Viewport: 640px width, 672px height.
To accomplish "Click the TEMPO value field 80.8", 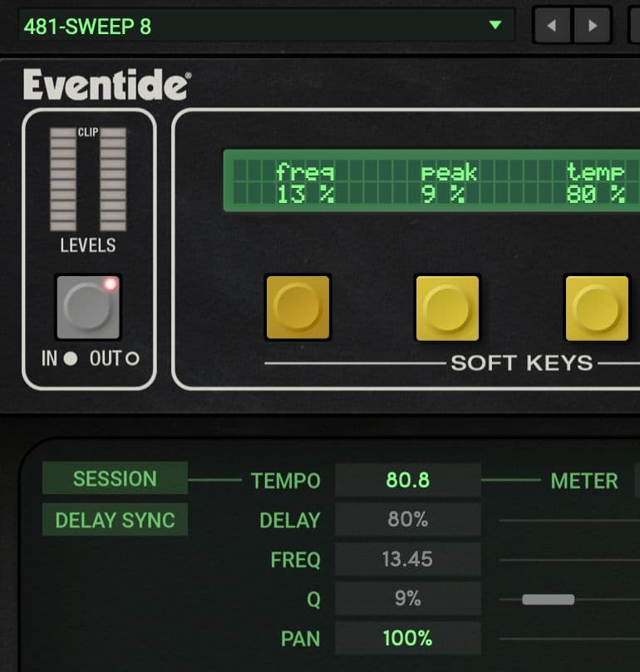I will (408, 480).
